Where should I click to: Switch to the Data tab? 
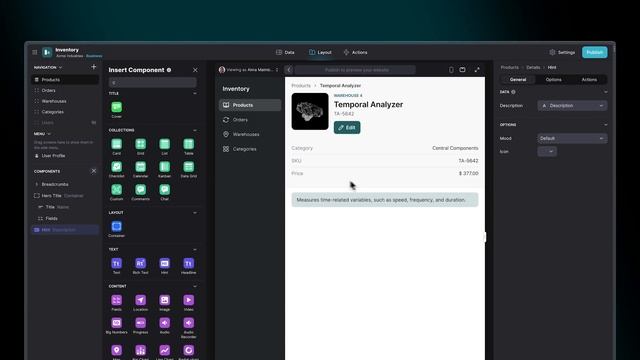click(285, 52)
